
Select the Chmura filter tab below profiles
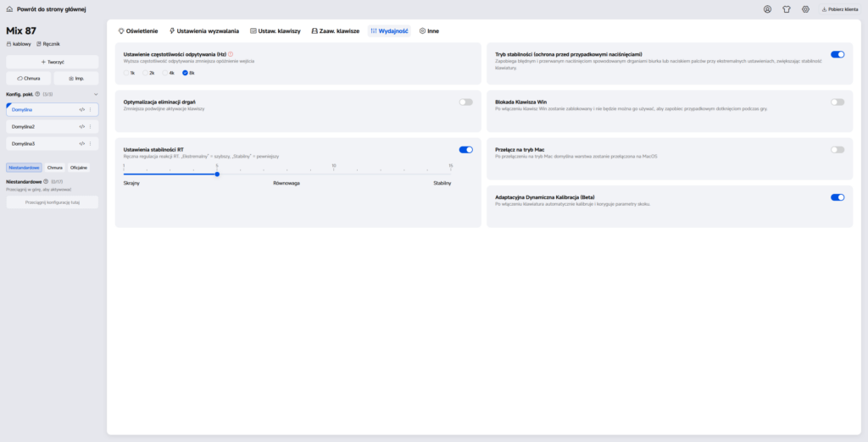point(55,168)
